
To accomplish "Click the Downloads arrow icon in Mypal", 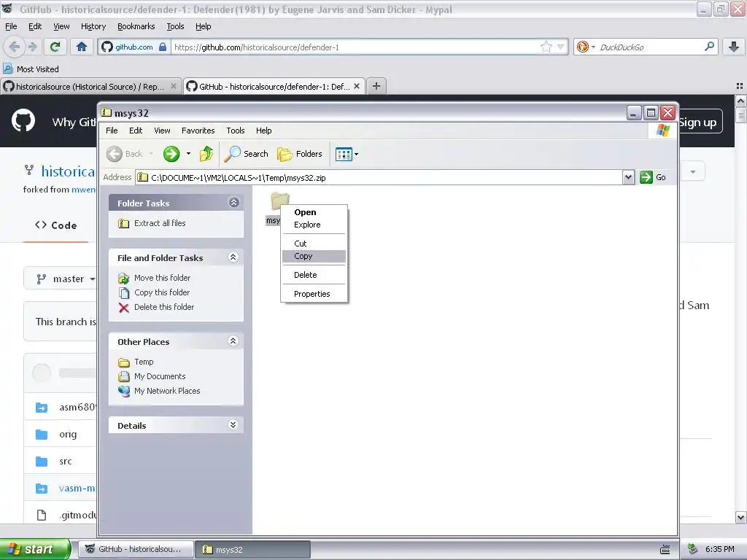I will (734, 47).
